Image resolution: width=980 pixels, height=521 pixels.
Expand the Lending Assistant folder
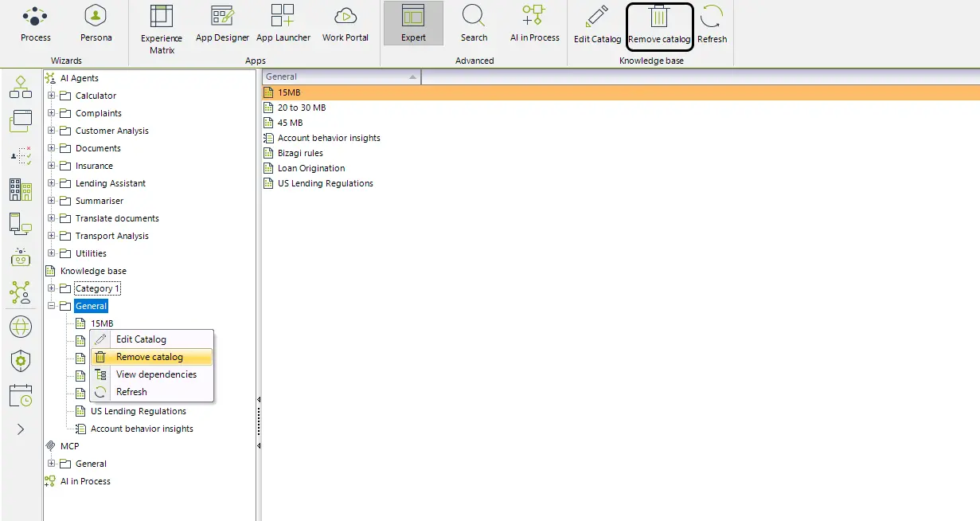[x=52, y=183]
